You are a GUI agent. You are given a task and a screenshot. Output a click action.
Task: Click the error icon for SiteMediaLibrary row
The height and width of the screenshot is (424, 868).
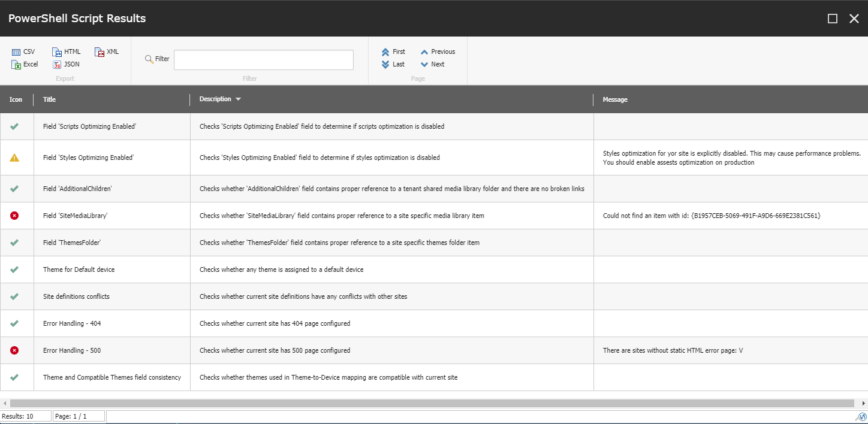[x=14, y=216]
